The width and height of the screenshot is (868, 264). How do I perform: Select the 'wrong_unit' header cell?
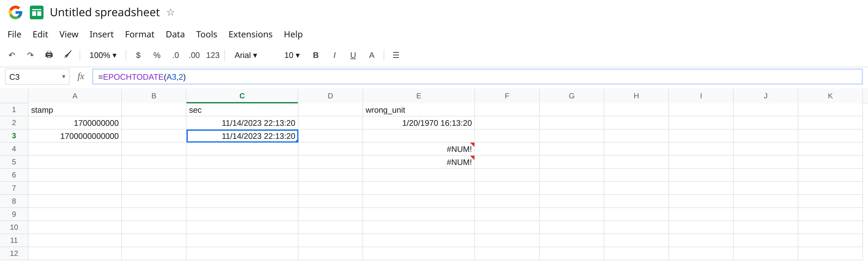418,110
